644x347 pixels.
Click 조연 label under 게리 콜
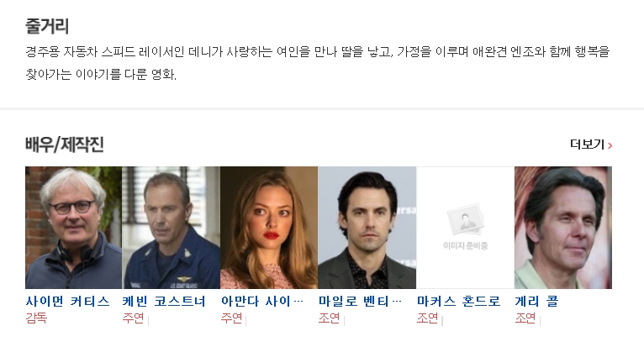[525, 318]
